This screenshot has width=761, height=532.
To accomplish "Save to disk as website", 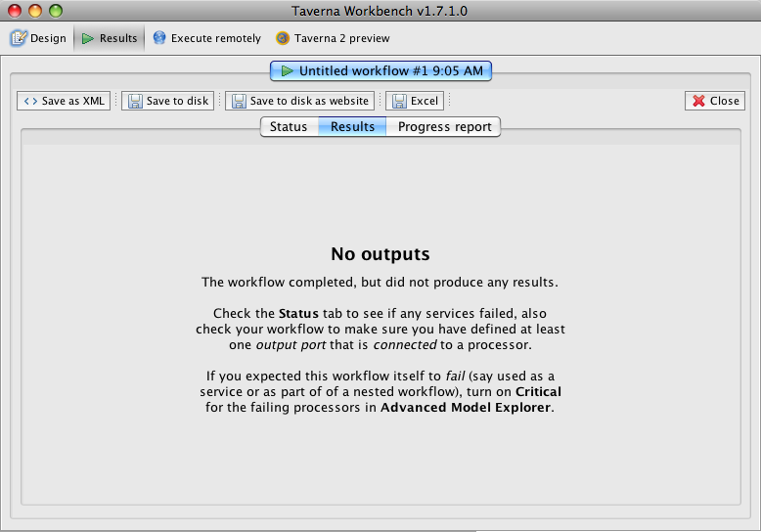I will pos(300,101).
